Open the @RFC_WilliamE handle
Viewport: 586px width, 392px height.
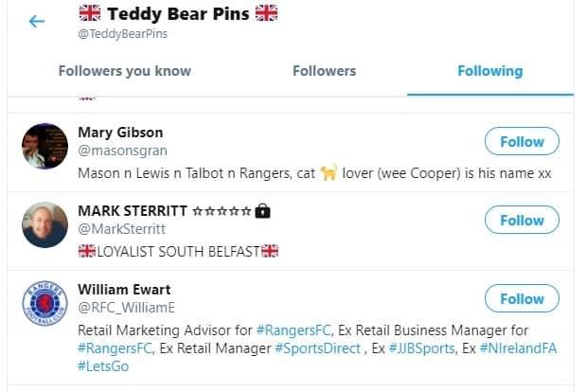pyautogui.click(x=126, y=308)
